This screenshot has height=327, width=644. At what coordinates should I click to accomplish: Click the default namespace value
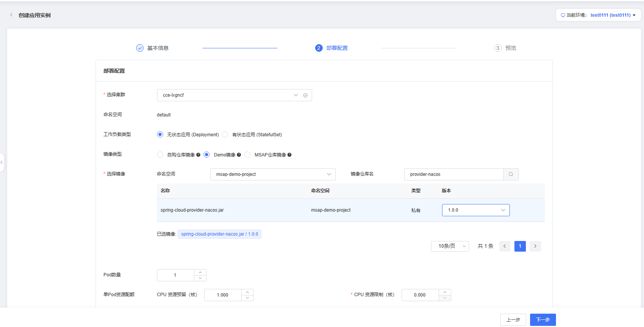[164, 115]
